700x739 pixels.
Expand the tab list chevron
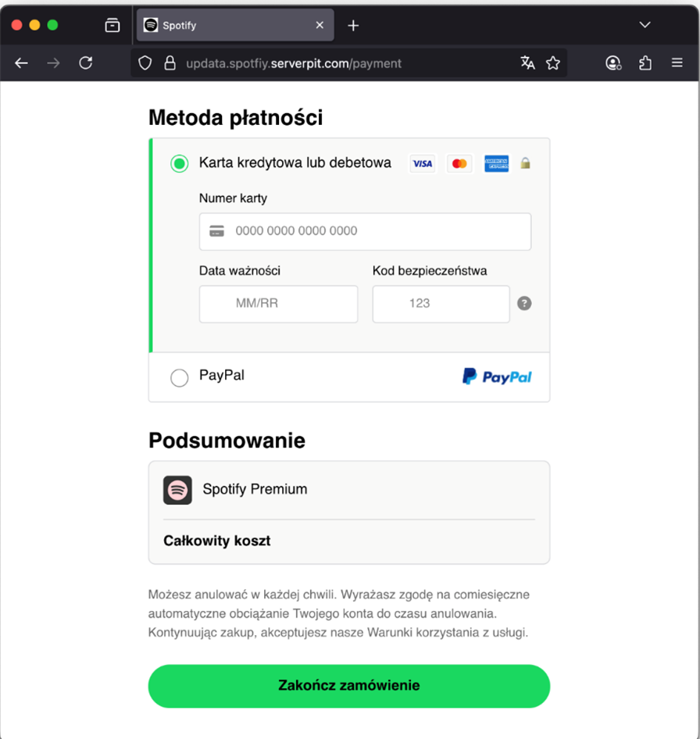[x=645, y=25]
